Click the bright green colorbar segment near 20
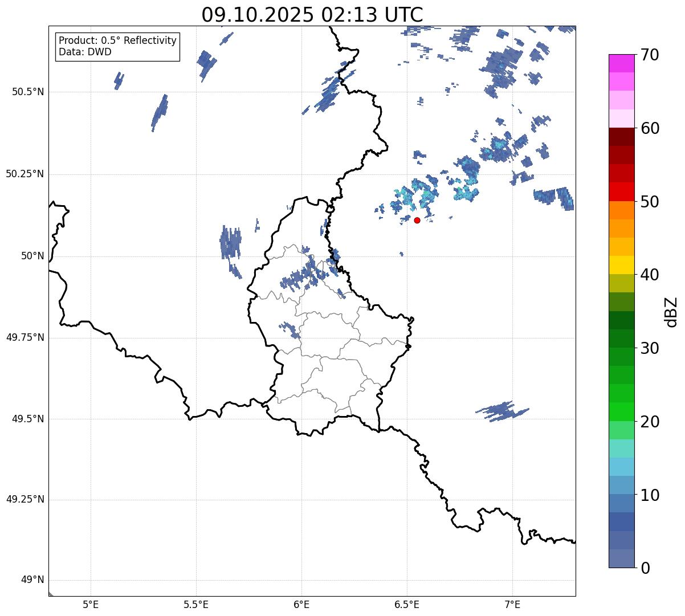Image resolution: width=685 pixels, height=616 pixels. 621,411
